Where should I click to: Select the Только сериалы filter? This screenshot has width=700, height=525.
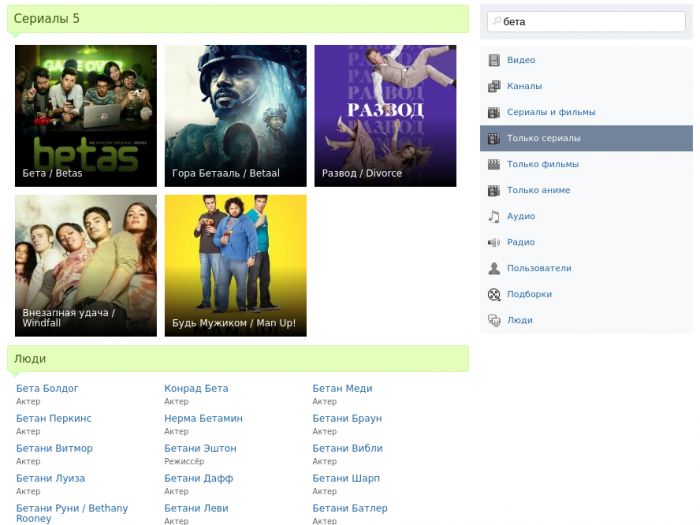(x=586, y=138)
